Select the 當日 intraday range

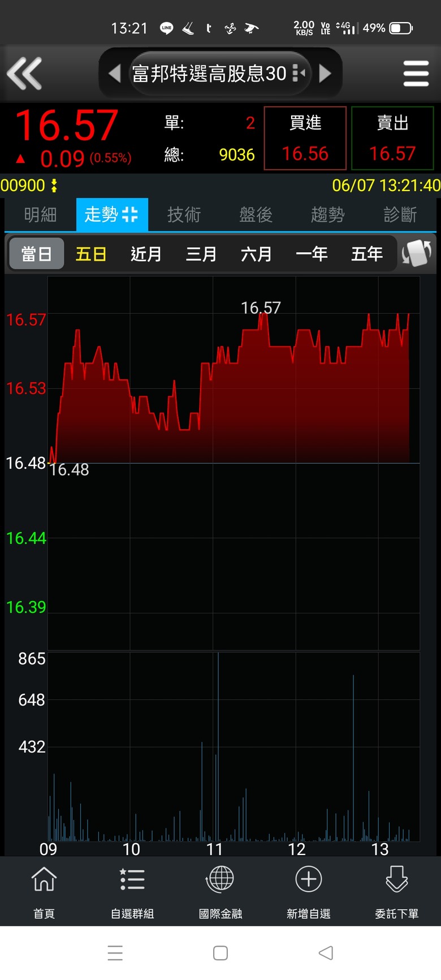coord(37,254)
